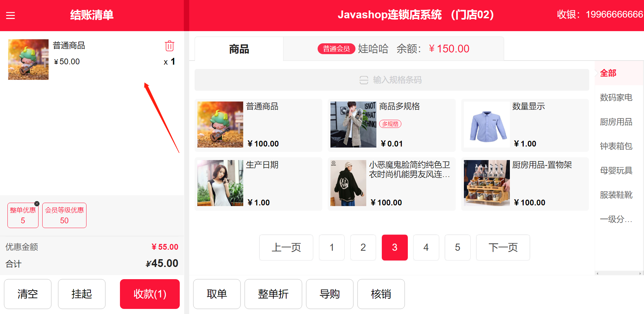Switch to the 商品 tab

point(239,49)
